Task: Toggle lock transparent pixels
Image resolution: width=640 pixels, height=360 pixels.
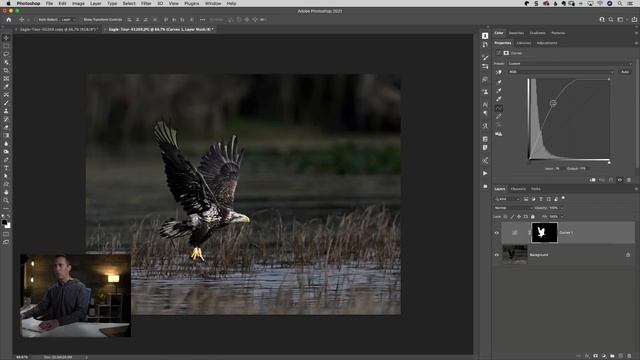Action: pos(505,217)
